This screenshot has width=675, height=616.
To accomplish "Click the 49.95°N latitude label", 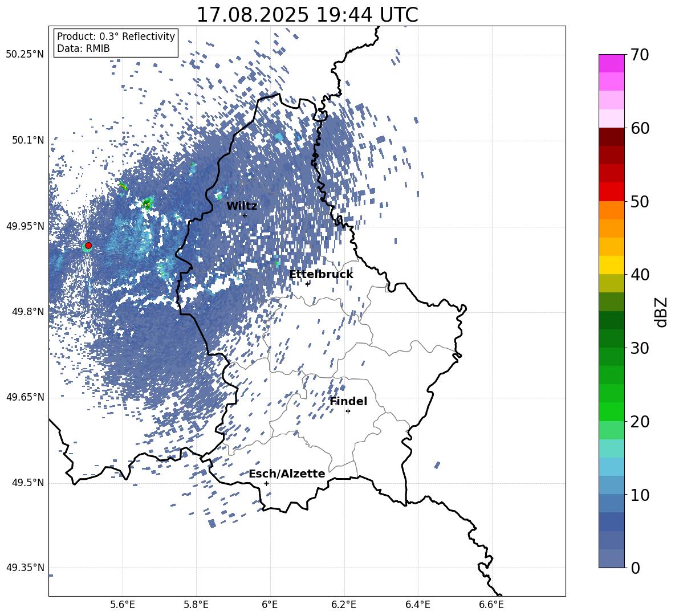I will 26,226.
